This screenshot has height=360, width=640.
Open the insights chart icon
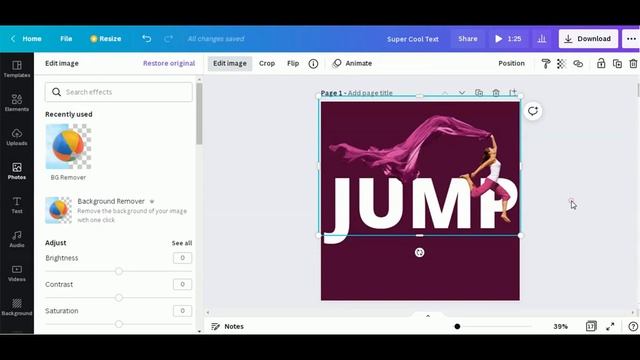pos(542,39)
